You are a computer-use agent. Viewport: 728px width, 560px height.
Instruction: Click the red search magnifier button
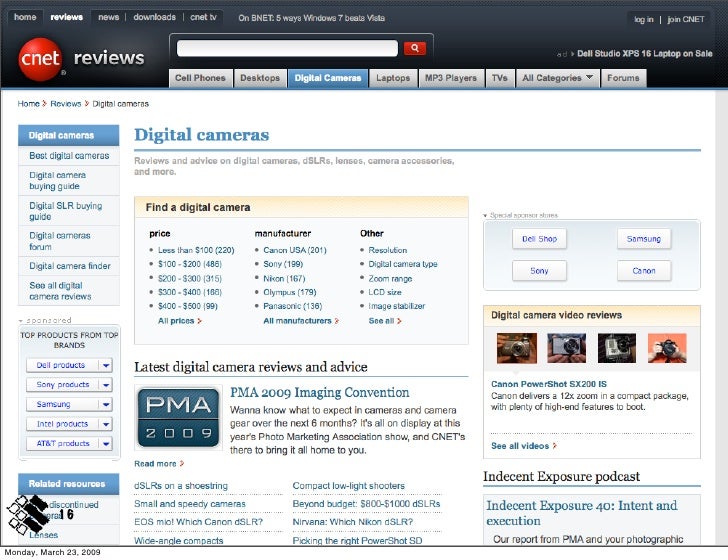pyautogui.click(x=415, y=48)
